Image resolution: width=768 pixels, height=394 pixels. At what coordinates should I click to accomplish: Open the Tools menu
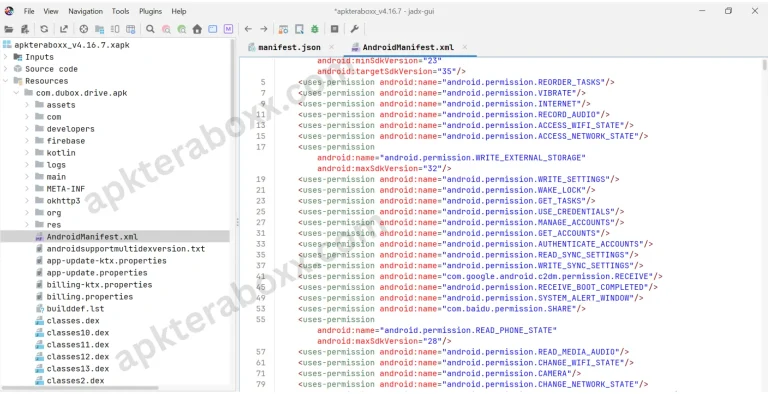(120, 11)
